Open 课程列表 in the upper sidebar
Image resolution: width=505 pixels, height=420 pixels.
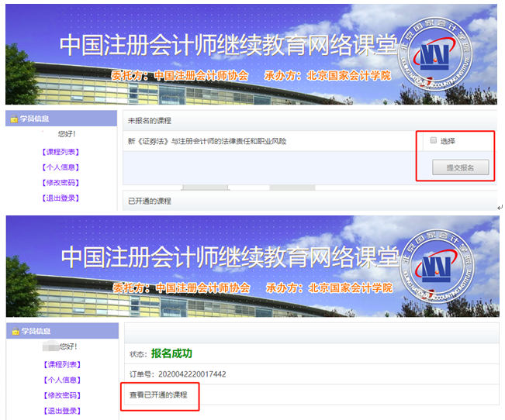click(x=61, y=152)
